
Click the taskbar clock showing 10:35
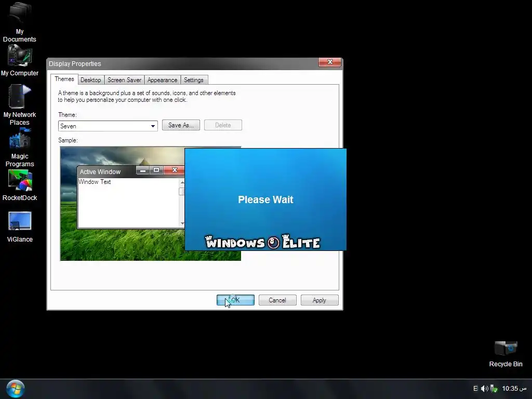pyautogui.click(x=514, y=389)
